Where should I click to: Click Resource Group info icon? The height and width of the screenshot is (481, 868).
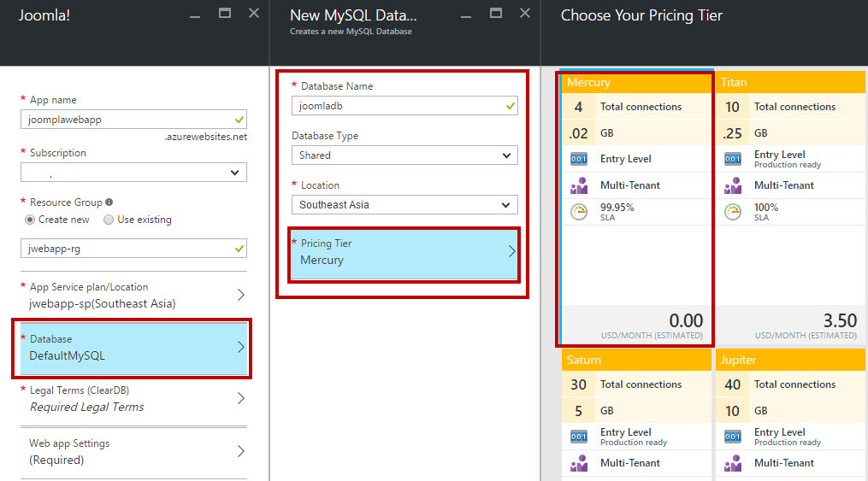(109, 202)
